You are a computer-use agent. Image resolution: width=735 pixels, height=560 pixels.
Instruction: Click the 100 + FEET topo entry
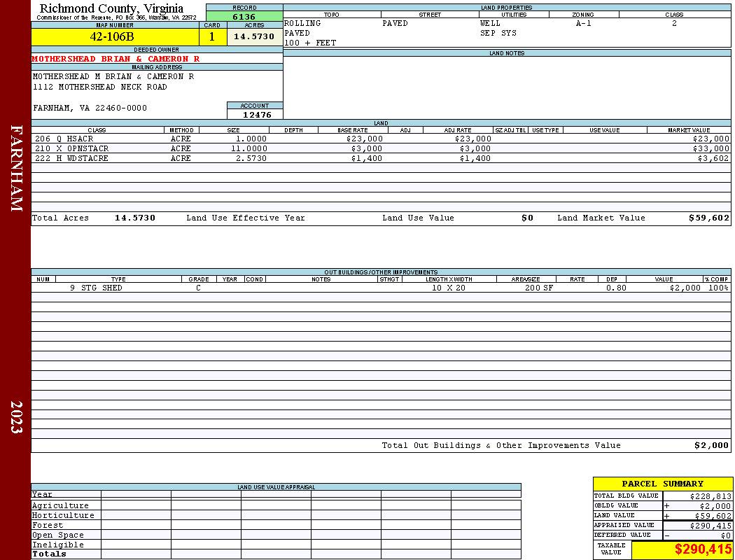(310, 43)
